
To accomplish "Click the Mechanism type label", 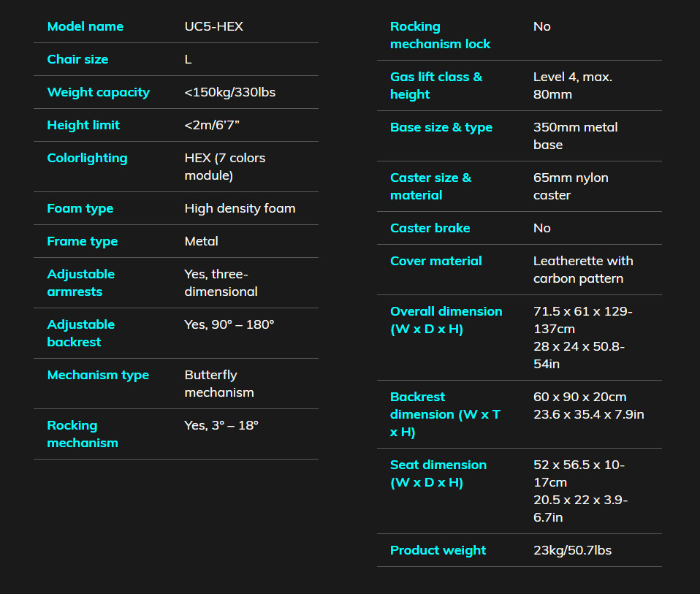I will [x=98, y=376].
